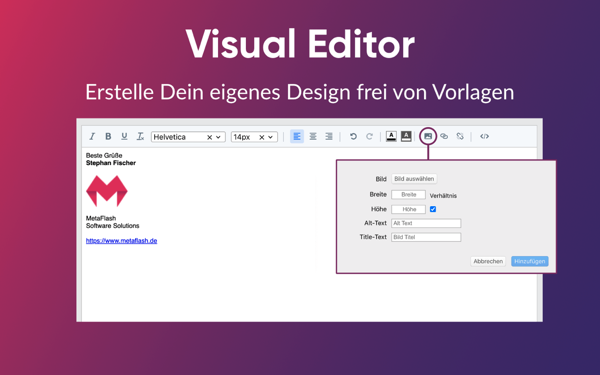Toggle bold formatting button

108,137
